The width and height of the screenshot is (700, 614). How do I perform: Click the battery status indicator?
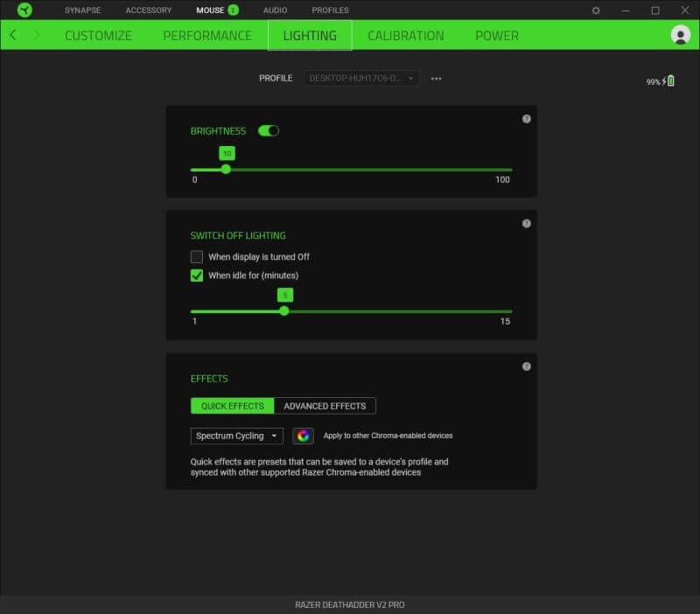click(x=661, y=81)
